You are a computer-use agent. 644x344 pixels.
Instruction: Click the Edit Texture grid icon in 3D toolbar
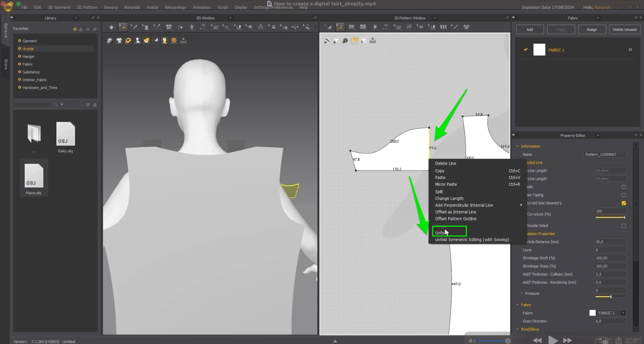point(215,27)
